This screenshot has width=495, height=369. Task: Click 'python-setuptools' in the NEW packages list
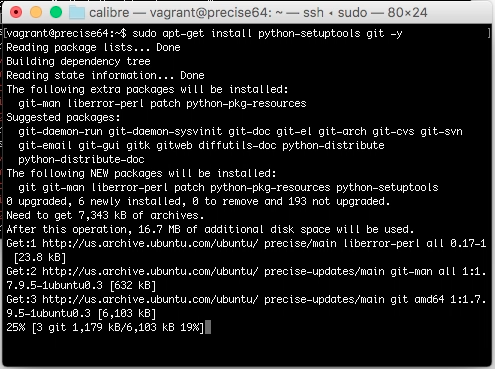[387, 187]
